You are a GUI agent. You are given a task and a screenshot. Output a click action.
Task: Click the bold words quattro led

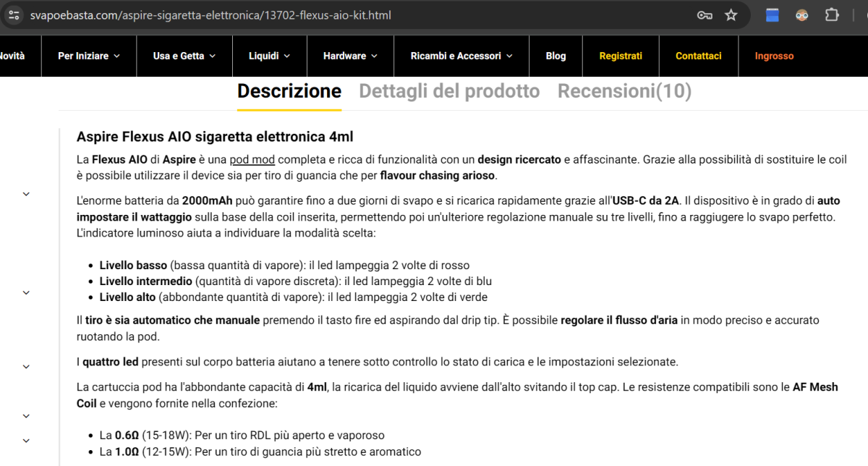point(111,361)
